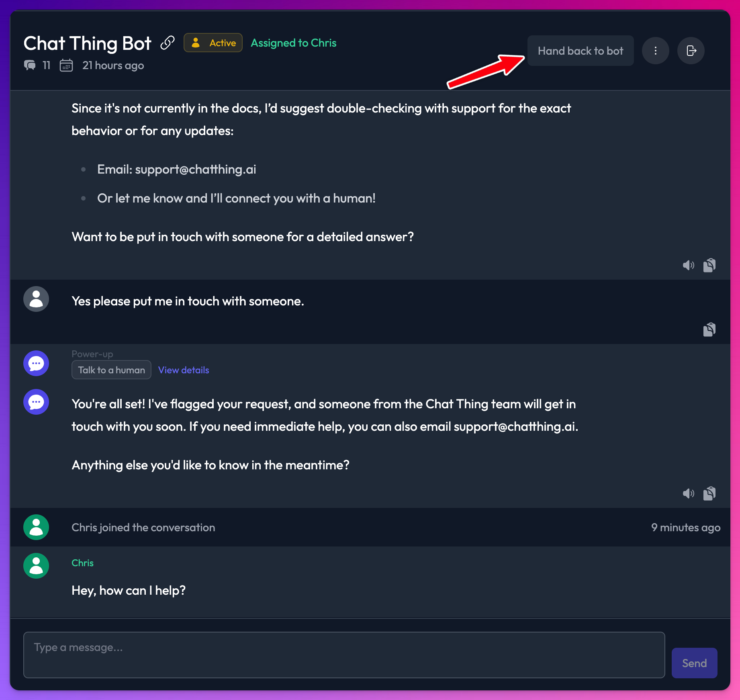Toggle the Active status badge
The image size is (740, 700).
(213, 43)
